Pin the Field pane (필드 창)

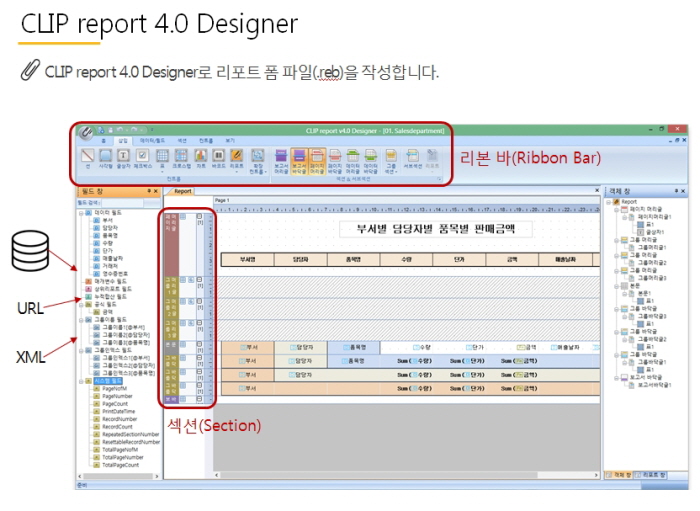point(150,191)
